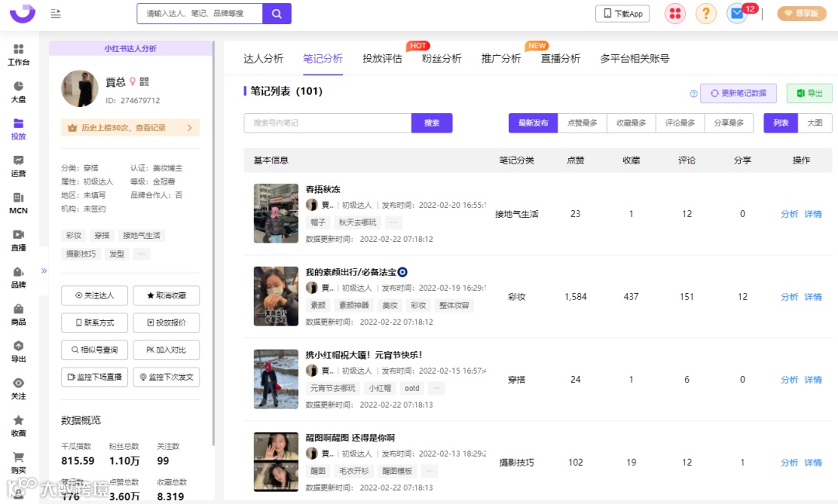Open the 工作台 sidebar icon
Screen dimensions: 838x504
coord(18,55)
